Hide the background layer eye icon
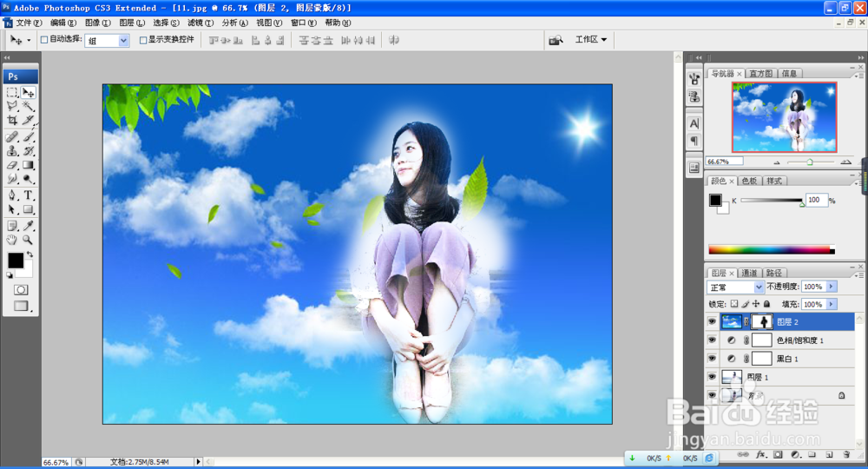The width and height of the screenshot is (868, 469). point(712,395)
